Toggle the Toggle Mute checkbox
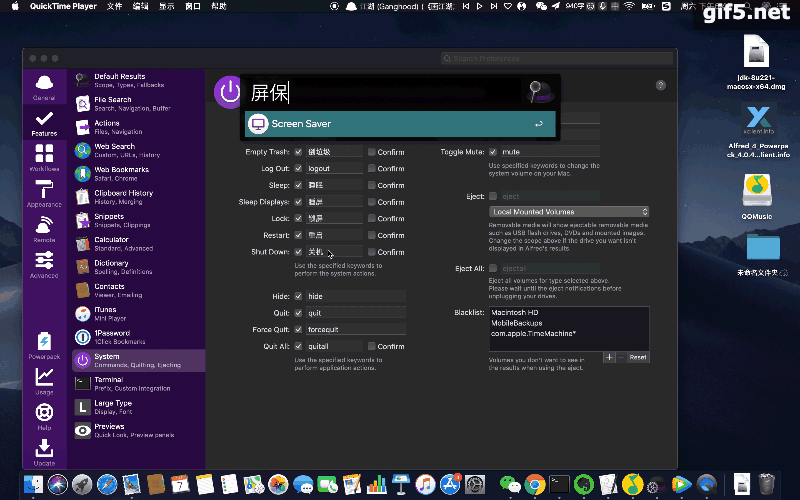The image size is (800, 500). tap(493, 152)
